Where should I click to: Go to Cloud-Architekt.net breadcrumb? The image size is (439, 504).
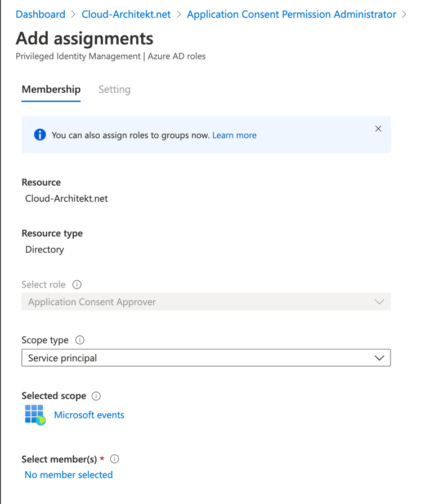126,15
